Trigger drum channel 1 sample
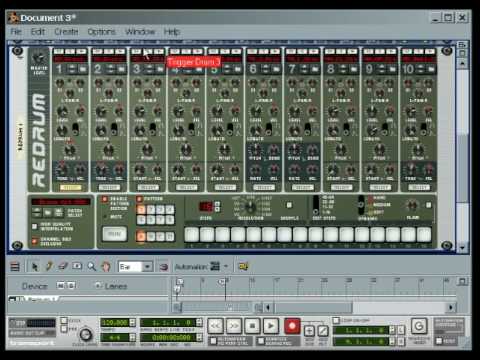 pyautogui.click(x=81, y=51)
